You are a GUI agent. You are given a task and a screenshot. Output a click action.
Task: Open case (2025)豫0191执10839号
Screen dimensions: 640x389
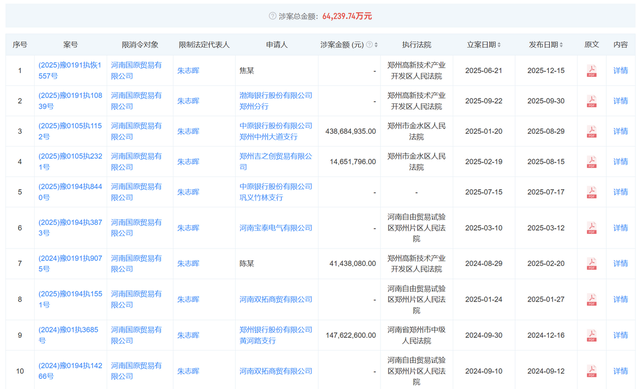click(70, 101)
